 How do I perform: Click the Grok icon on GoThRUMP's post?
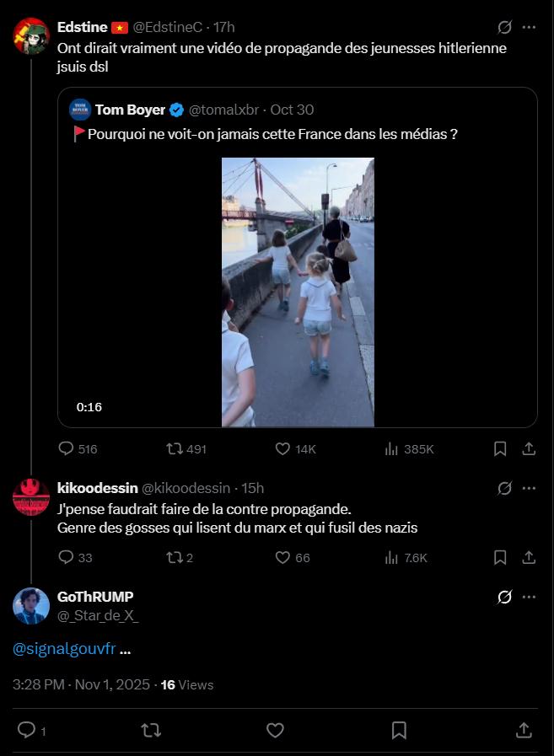(505, 597)
